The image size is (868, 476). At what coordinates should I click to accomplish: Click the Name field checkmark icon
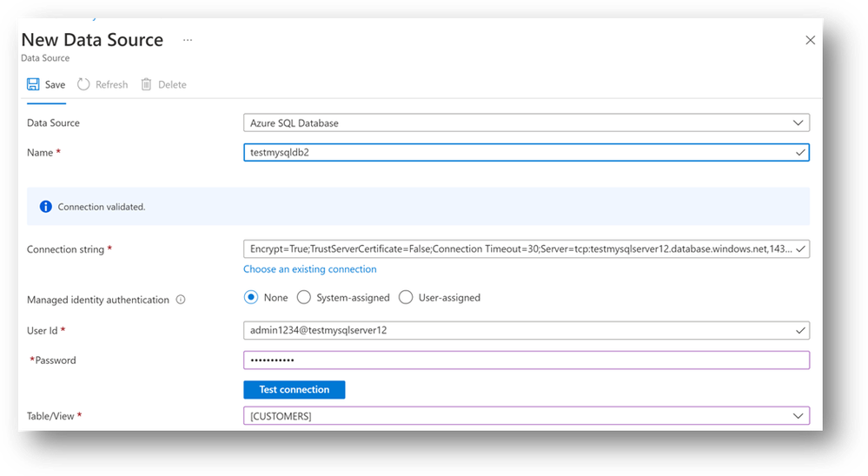[x=799, y=153]
